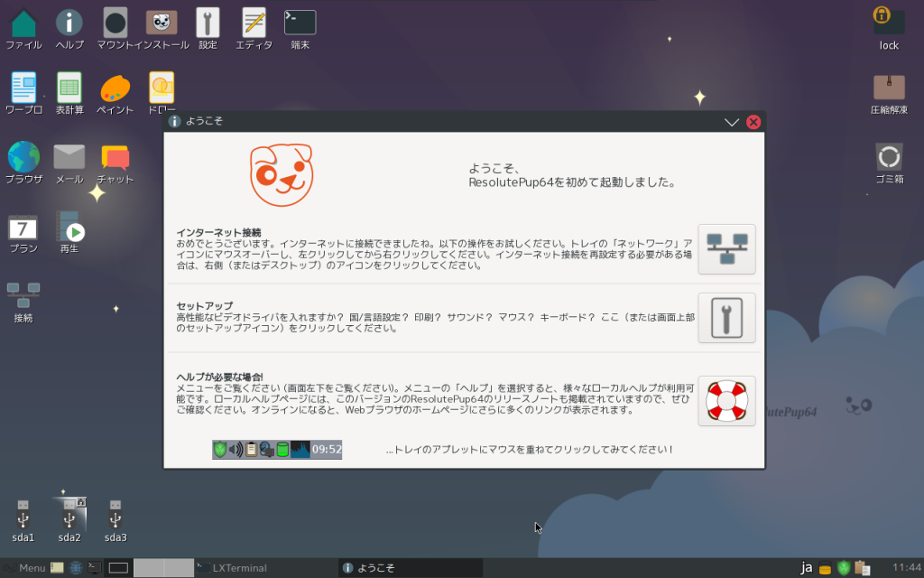Open help via the lifebuoy button
This screenshot has height=578, width=924.
pyautogui.click(x=726, y=401)
